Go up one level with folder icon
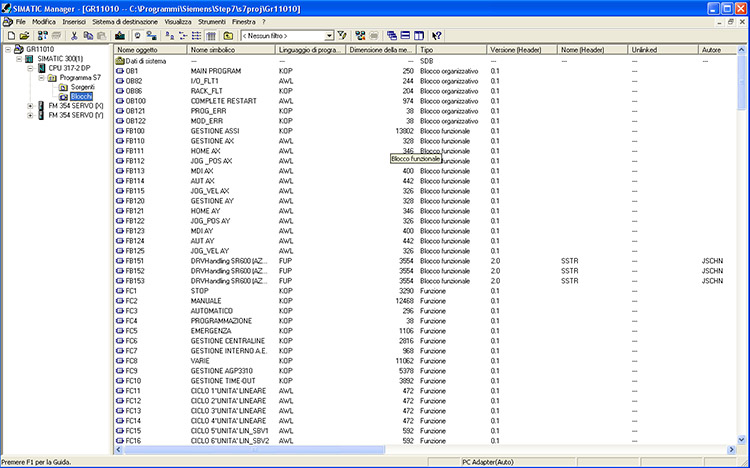The image size is (750, 468). 229,35
